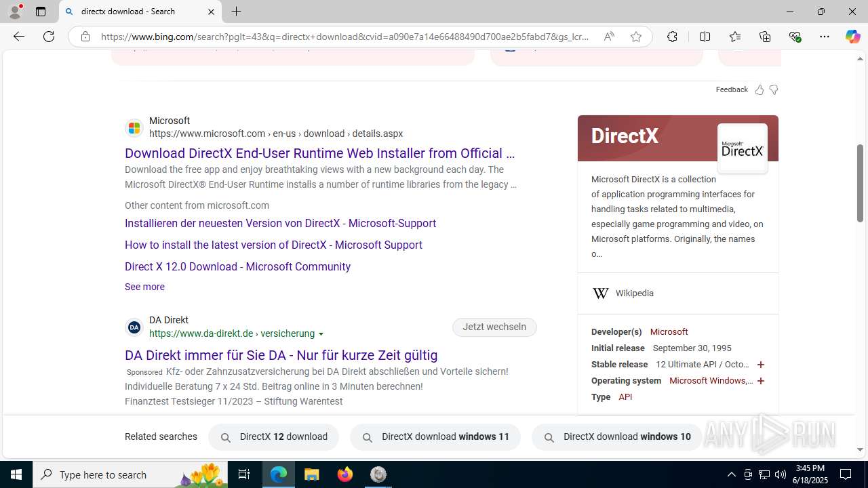Click the scrollbar down arrow
This screenshot has width=868, height=488.
click(x=860, y=449)
